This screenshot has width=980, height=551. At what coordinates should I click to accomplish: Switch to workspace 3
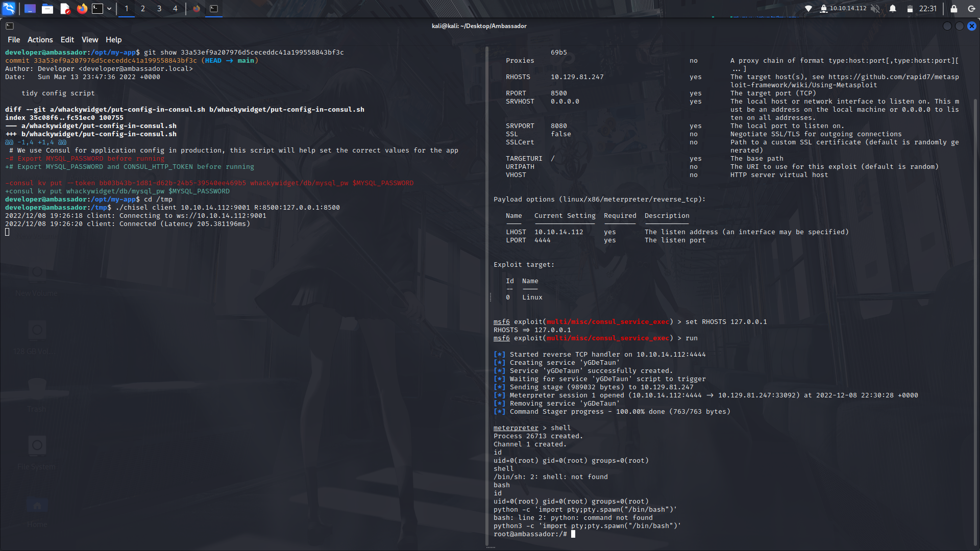[x=159, y=9]
